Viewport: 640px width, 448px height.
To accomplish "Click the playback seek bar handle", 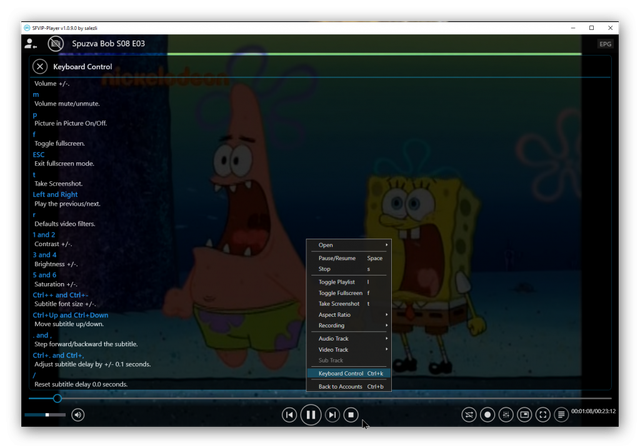I will pos(57,398).
